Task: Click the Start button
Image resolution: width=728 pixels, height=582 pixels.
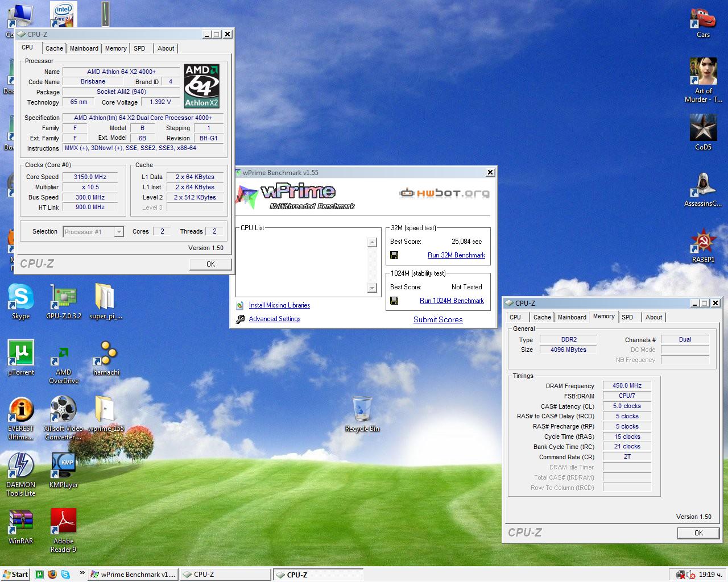Action: coord(15,575)
